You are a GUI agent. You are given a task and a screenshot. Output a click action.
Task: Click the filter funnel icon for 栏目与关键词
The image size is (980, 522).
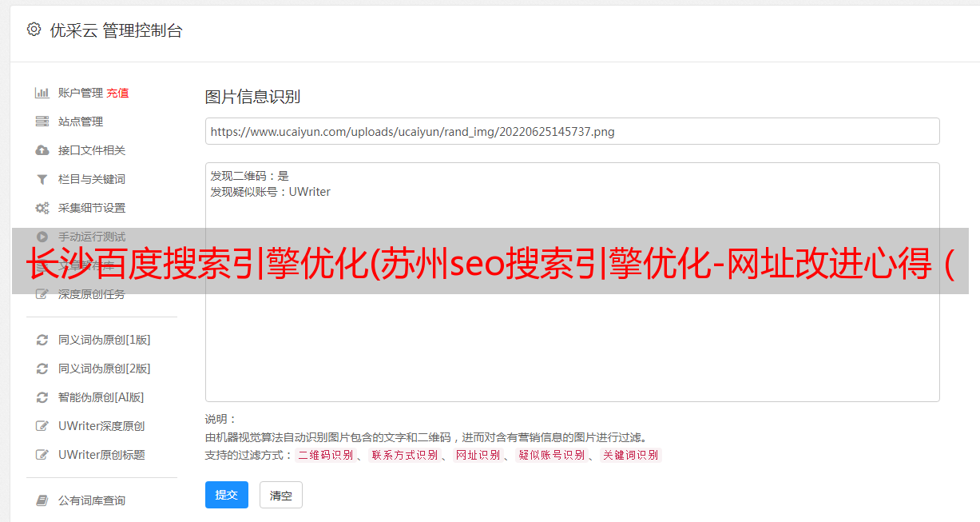point(42,179)
